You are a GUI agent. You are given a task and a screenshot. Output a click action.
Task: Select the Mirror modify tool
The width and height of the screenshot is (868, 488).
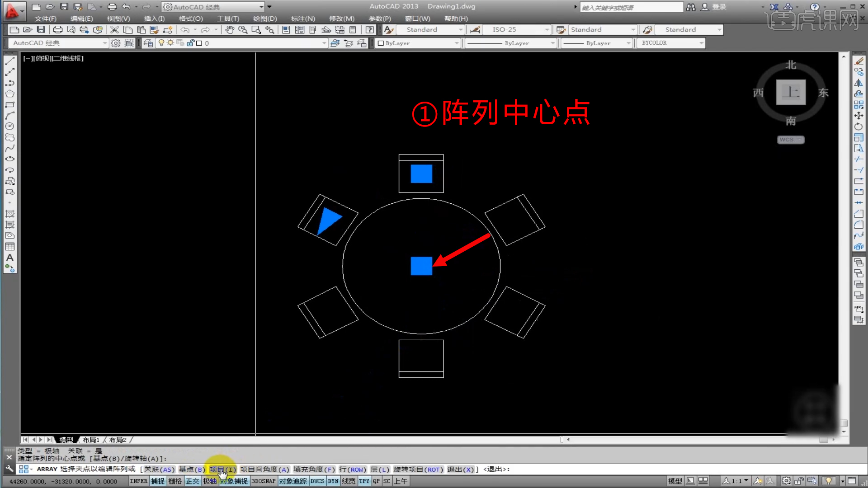click(x=859, y=83)
